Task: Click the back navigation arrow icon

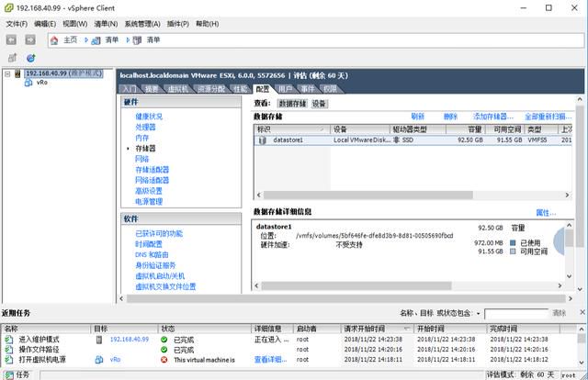Action: (x=11, y=39)
